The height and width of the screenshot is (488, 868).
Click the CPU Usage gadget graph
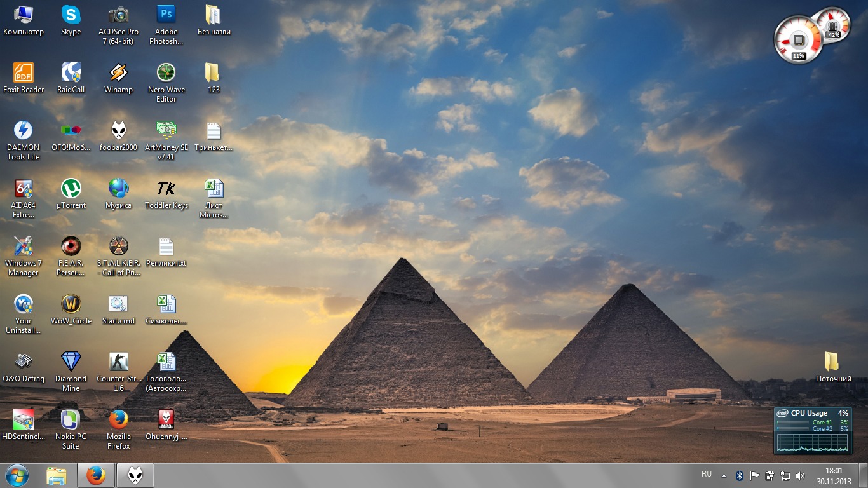pyautogui.click(x=812, y=442)
